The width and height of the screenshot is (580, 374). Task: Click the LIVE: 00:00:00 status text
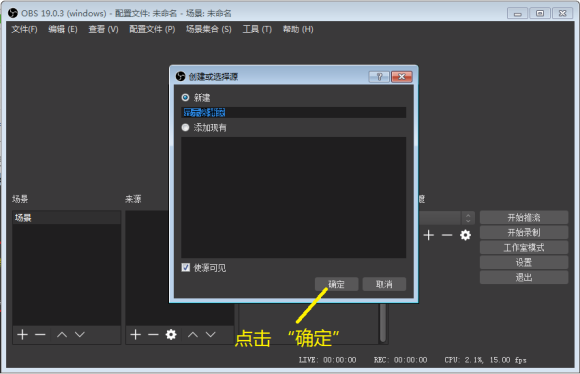pos(327,360)
